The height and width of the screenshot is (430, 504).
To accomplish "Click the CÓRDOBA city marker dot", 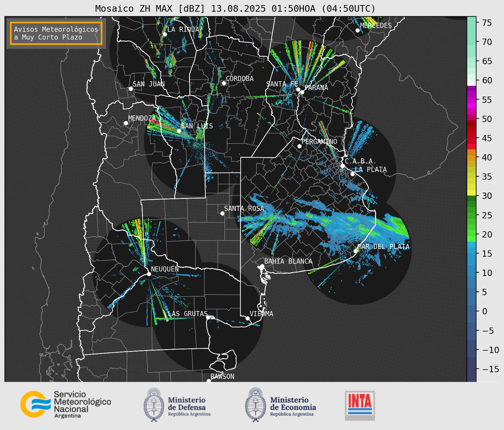I will click(x=224, y=83).
